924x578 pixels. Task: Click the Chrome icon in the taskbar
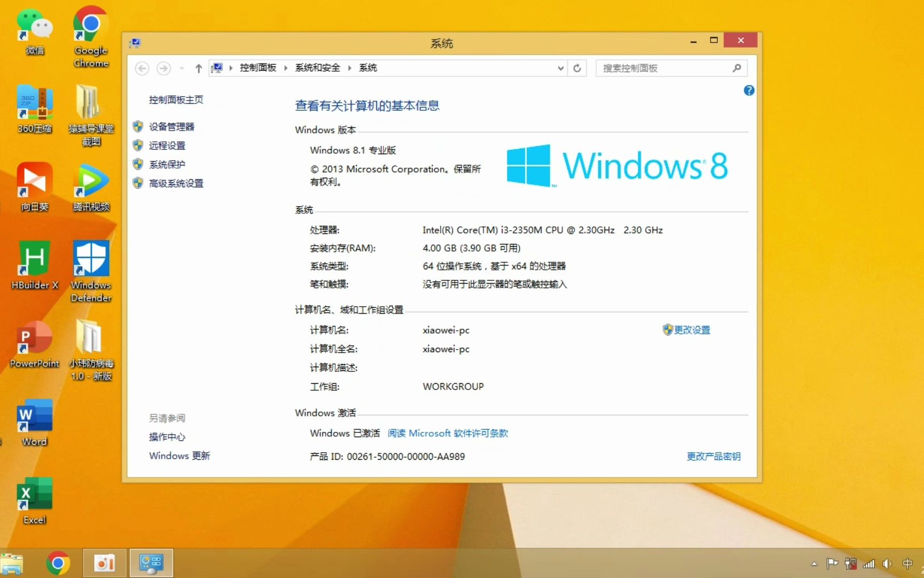pyautogui.click(x=58, y=563)
